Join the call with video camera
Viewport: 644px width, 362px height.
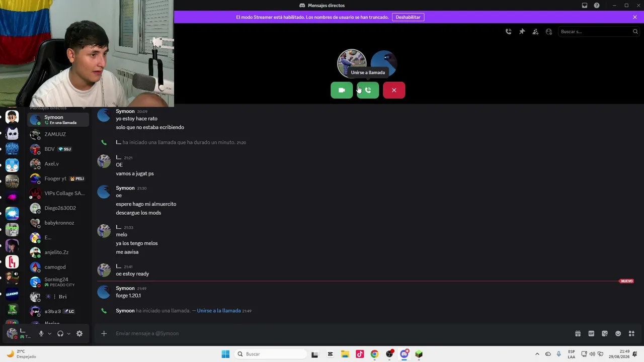(342, 90)
